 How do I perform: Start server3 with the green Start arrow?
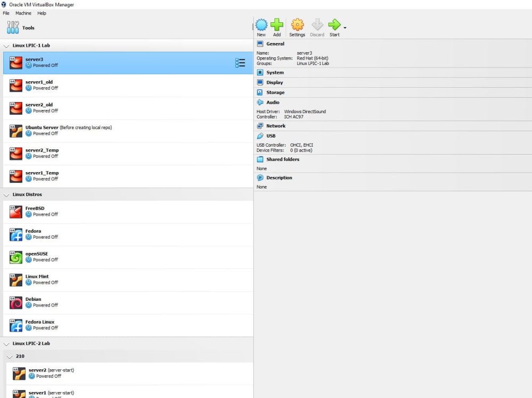[x=335, y=25]
